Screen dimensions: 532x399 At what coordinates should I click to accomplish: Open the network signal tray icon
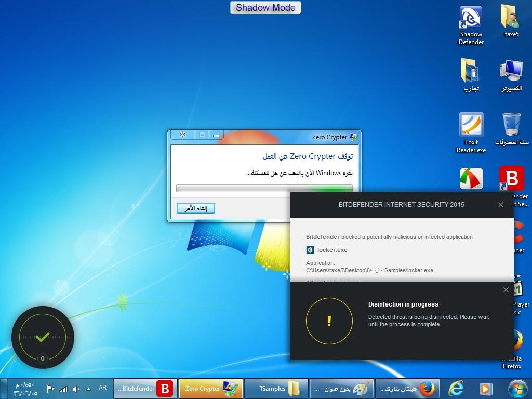[63, 389]
